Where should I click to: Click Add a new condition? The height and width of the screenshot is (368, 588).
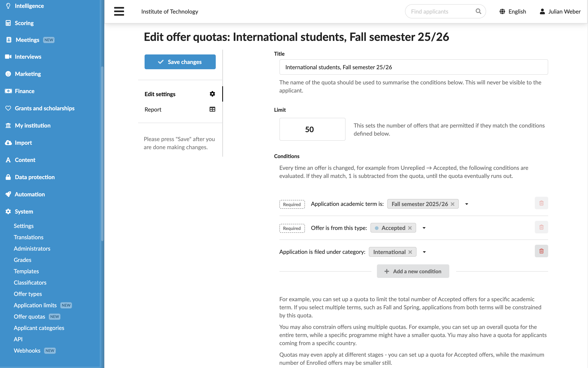[413, 271]
